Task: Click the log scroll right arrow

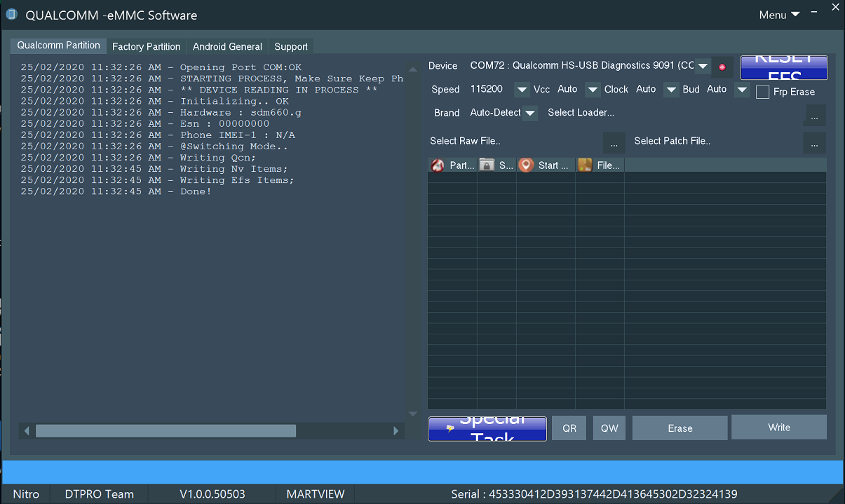Action: (396, 431)
